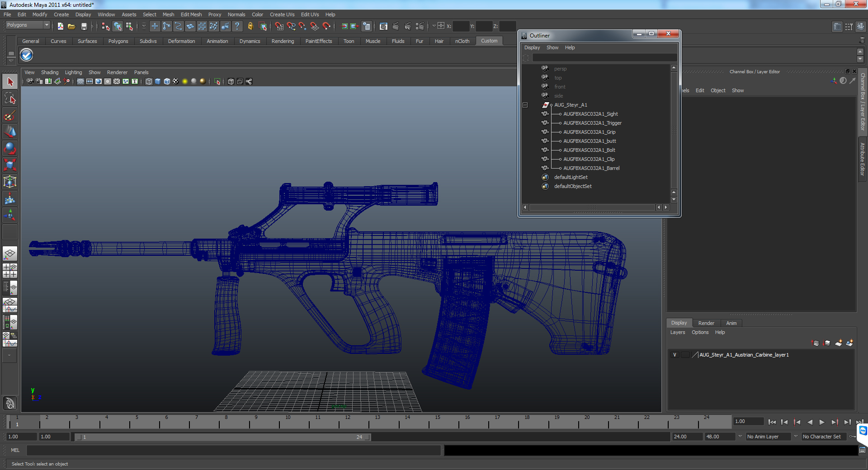The width and height of the screenshot is (868, 470).
Task: Toggle viewport use all lights yellow sphere
Action: [185, 81]
